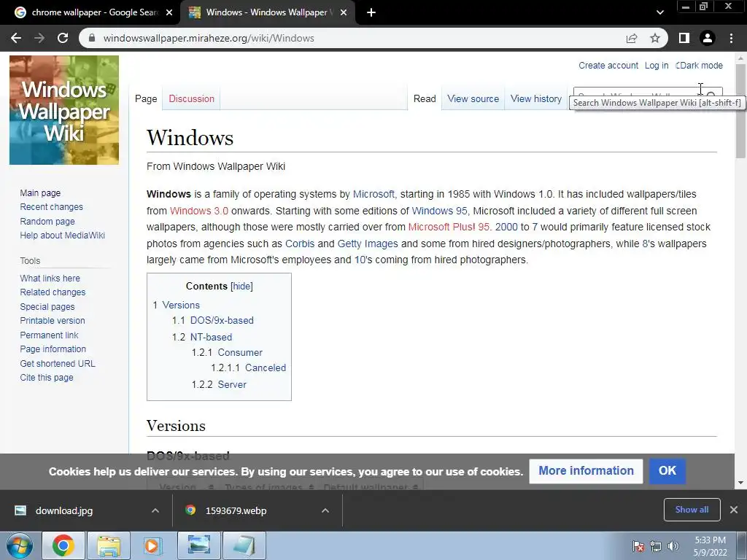Open download.jpg options chevron
The height and width of the screenshot is (560, 747).
coord(155,510)
